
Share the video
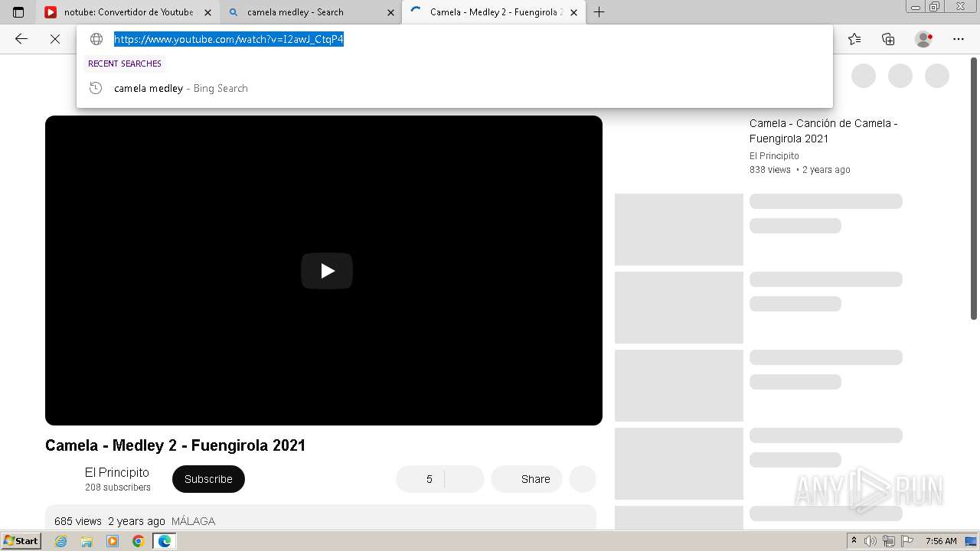(x=527, y=479)
